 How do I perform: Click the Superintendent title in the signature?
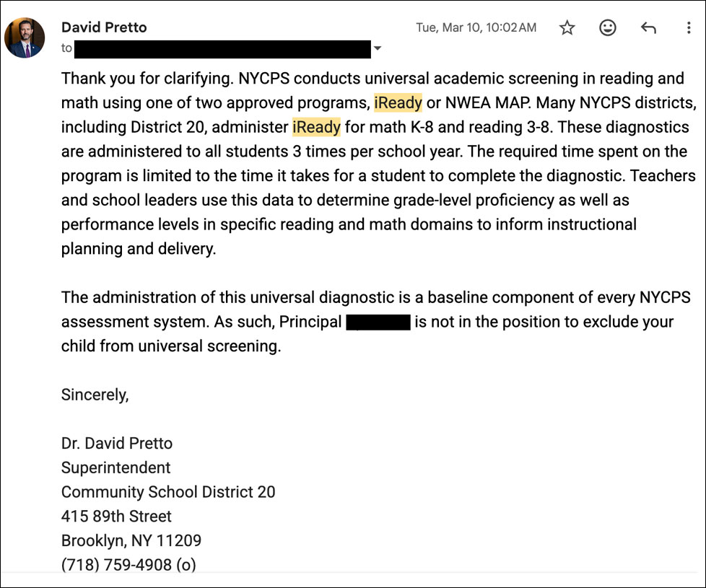116,468
